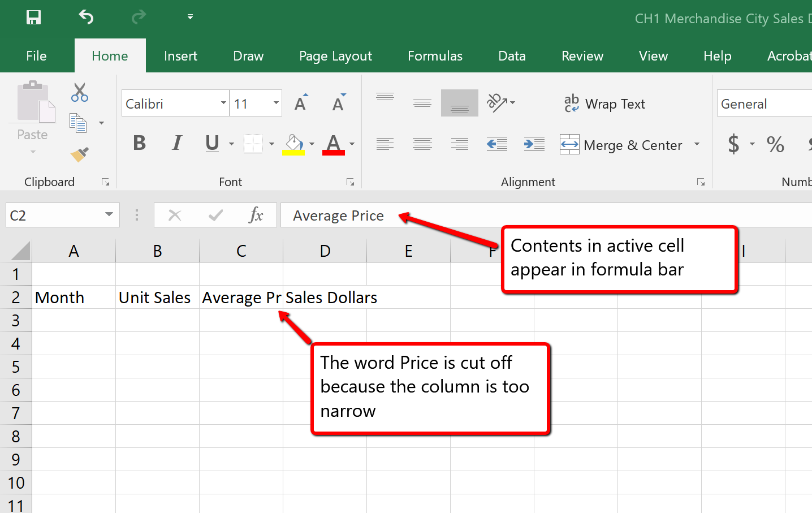Viewport: 812px width, 513px height.
Task: Open the Fill Color dropdown arrow
Action: coord(312,144)
